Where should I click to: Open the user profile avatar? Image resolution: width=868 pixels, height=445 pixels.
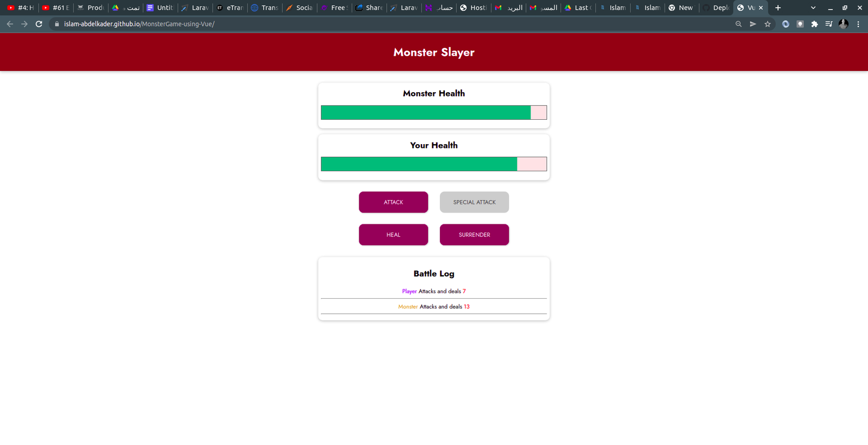coord(843,24)
